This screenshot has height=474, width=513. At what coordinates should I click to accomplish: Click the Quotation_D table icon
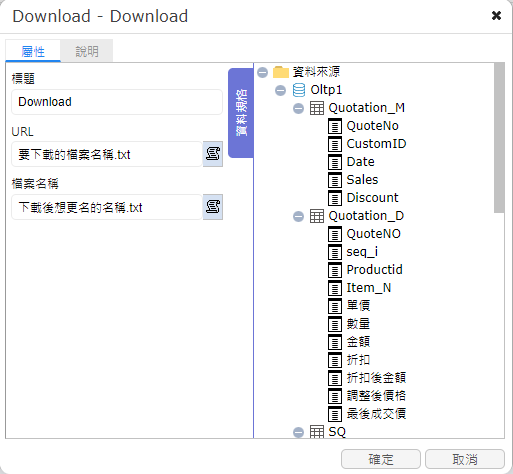[317, 216]
